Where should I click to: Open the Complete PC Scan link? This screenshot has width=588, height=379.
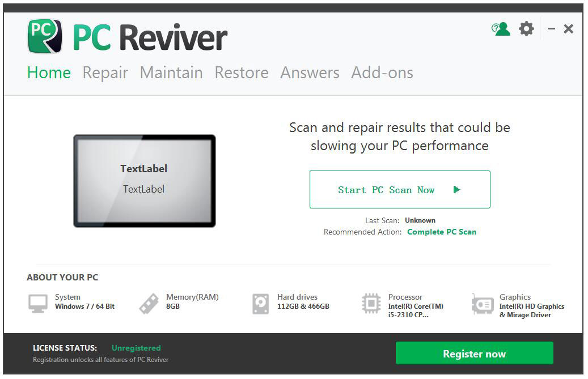pyautogui.click(x=442, y=232)
